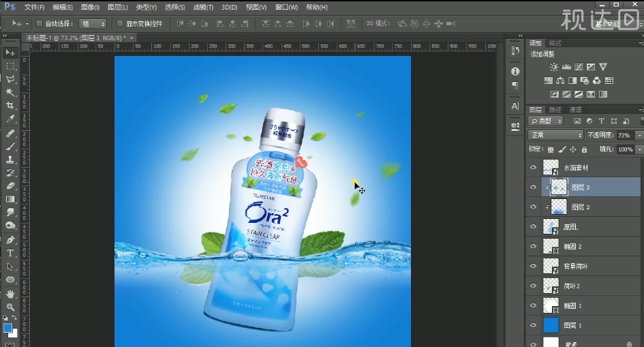
Task: Open the Info panel icon
Action: pyautogui.click(x=515, y=72)
